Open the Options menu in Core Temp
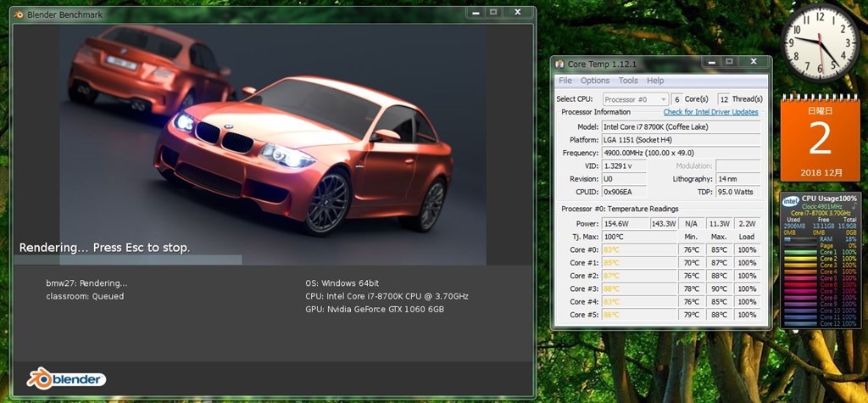868x403 pixels. coord(595,81)
